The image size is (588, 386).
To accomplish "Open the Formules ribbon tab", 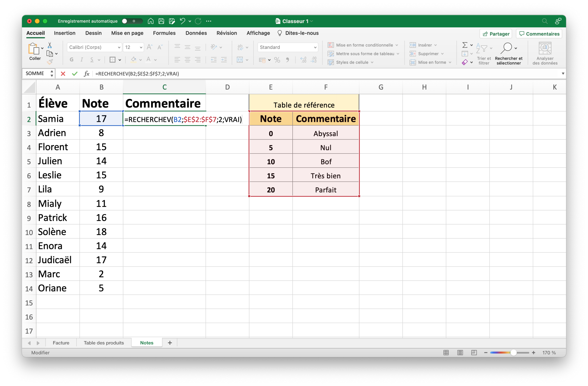I will coord(164,33).
